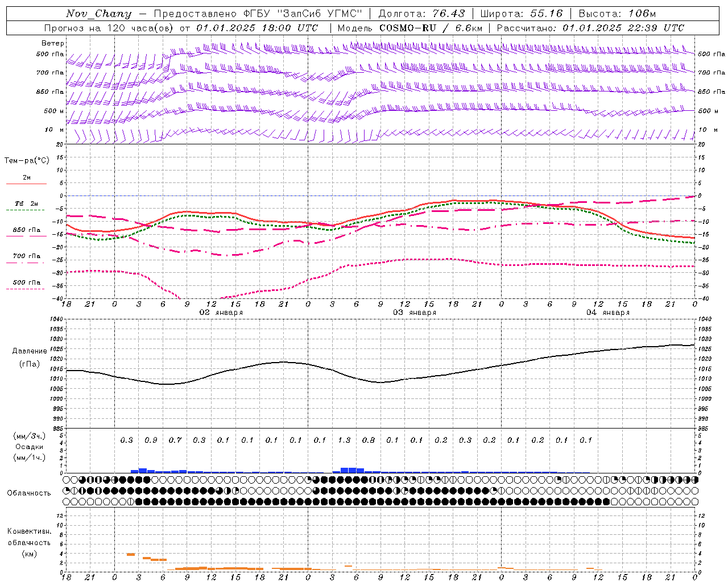Click the (мм/1ч.) precipitation unit label

click(30, 458)
